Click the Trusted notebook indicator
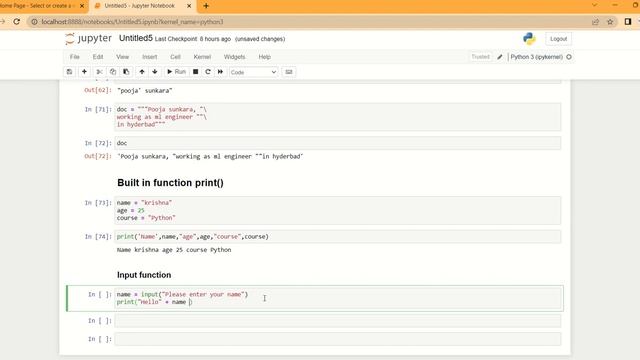The height and width of the screenshot is (360, 640). coord(480,57)
